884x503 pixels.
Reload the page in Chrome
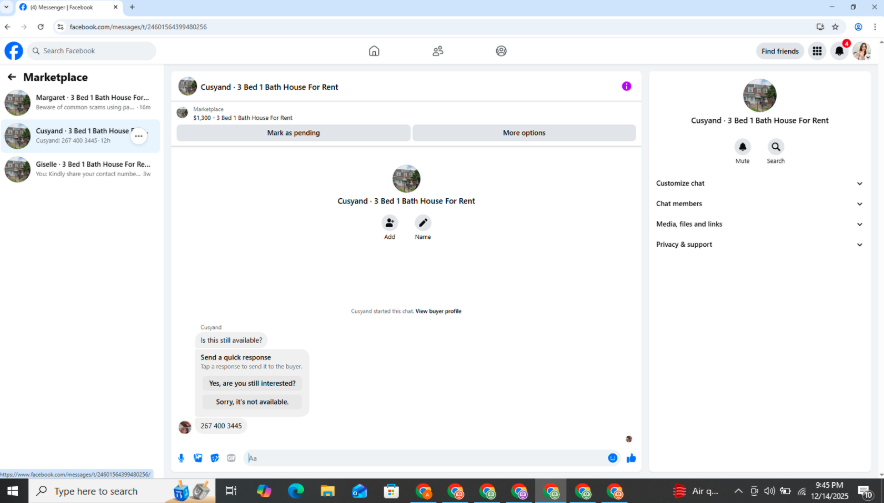point(41,27)
